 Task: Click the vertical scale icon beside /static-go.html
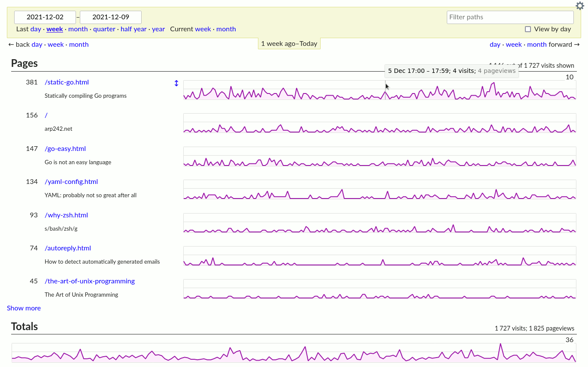point(176,83)
